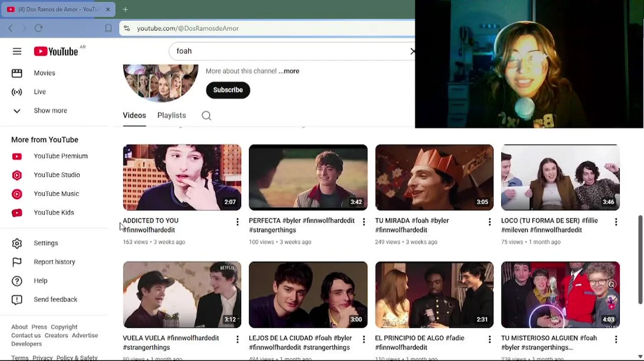Open options menu for LEJOS DE LA CIUDAD video

[364, 339]
